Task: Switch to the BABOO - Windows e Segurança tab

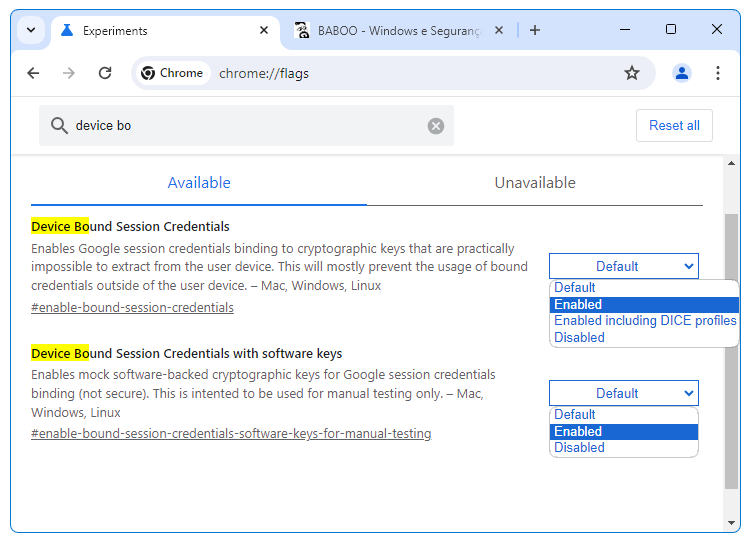Action: [399, 32]
